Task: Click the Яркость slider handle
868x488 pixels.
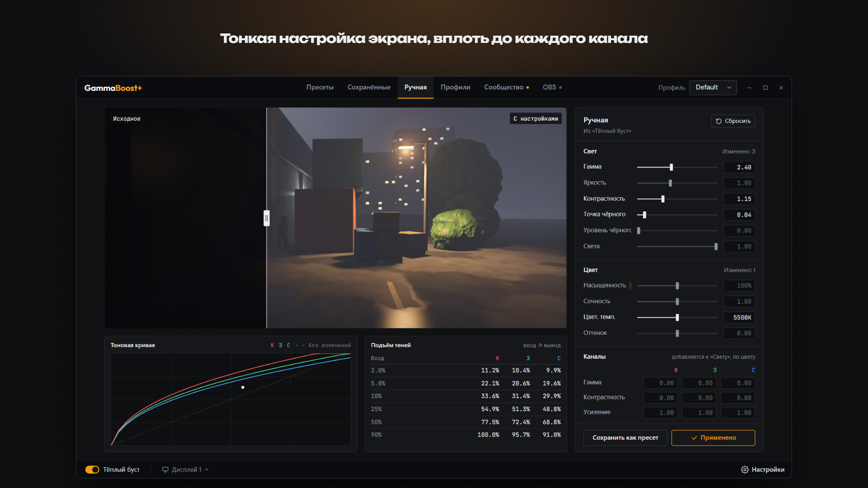Action: pyautogui.click(x=670, y=183)
